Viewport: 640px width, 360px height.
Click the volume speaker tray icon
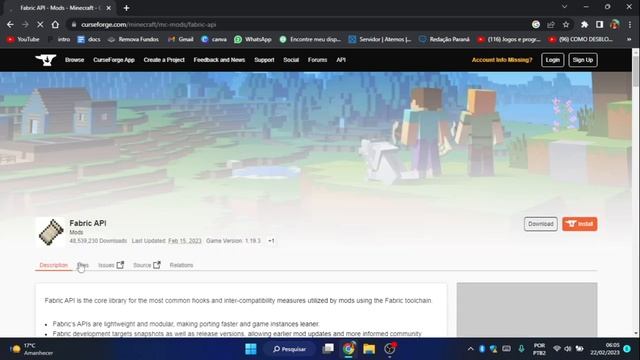568,349
